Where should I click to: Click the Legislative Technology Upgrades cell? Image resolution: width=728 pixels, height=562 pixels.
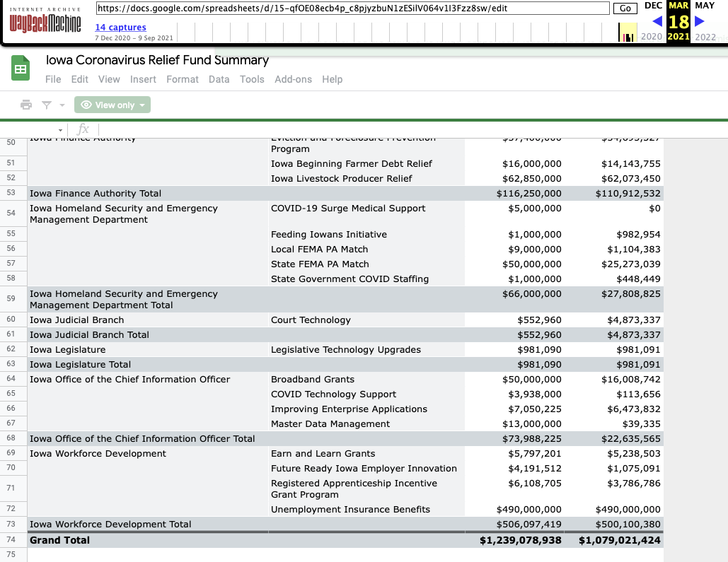(x=366, y=349)
